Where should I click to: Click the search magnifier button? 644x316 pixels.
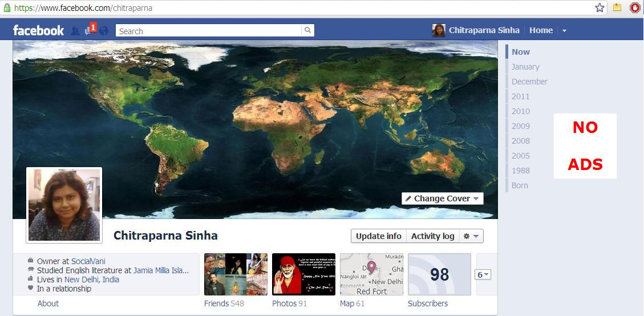[307, 30]
